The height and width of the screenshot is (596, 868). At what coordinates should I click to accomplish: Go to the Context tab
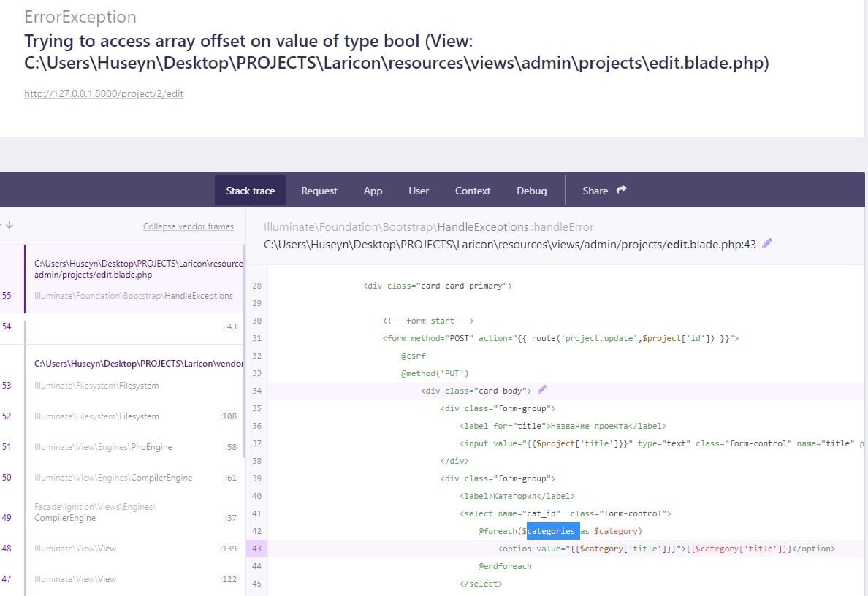(x=473, y=191)
